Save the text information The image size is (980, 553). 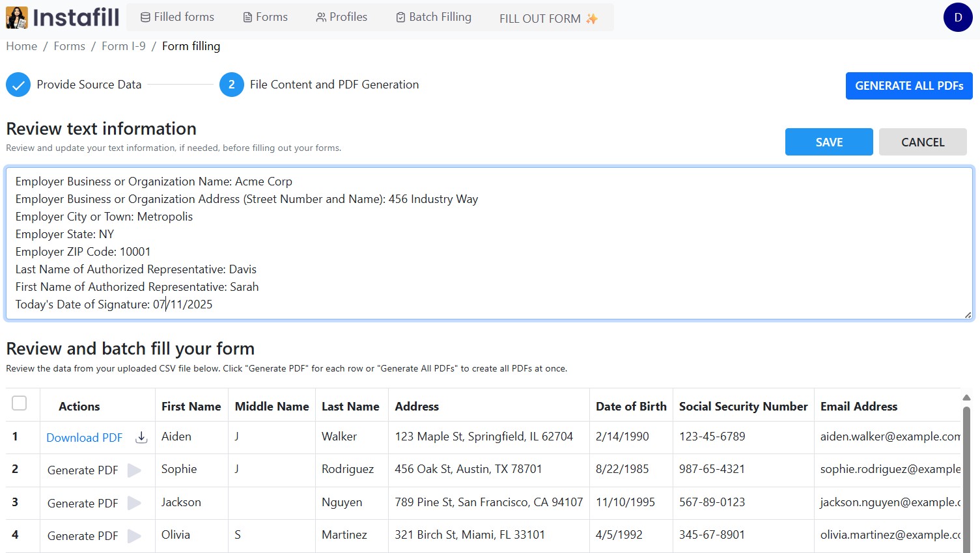coord(828,142)
